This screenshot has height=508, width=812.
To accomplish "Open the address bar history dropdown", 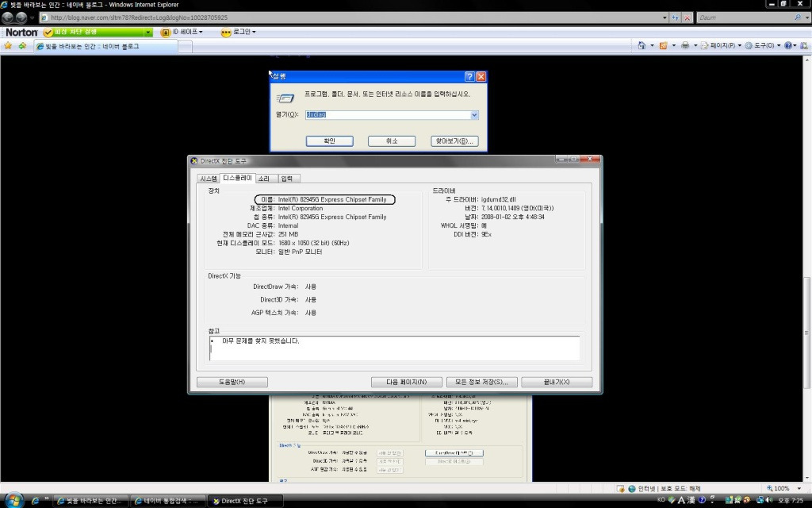I will [665, 17].
